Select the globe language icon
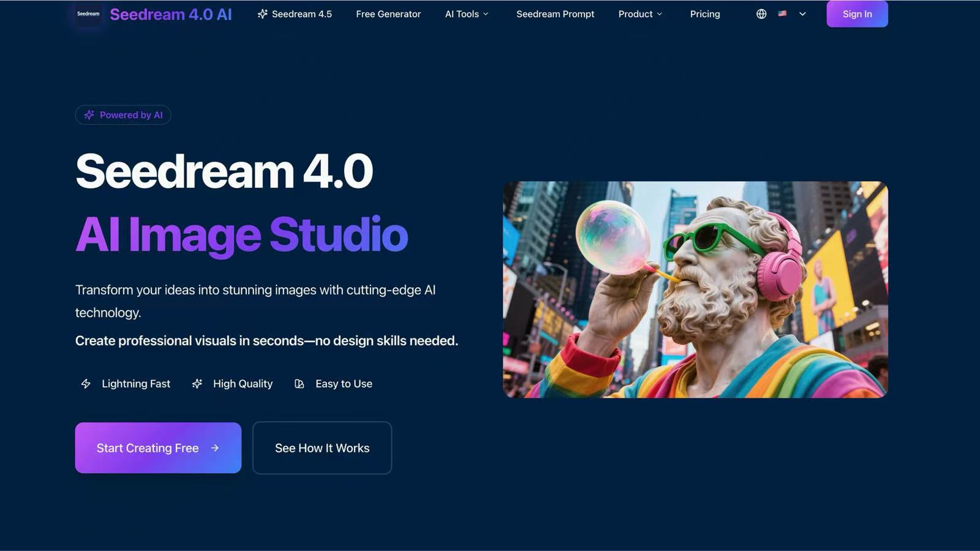This screenshot has height=551, width=980. pos(761,13)
